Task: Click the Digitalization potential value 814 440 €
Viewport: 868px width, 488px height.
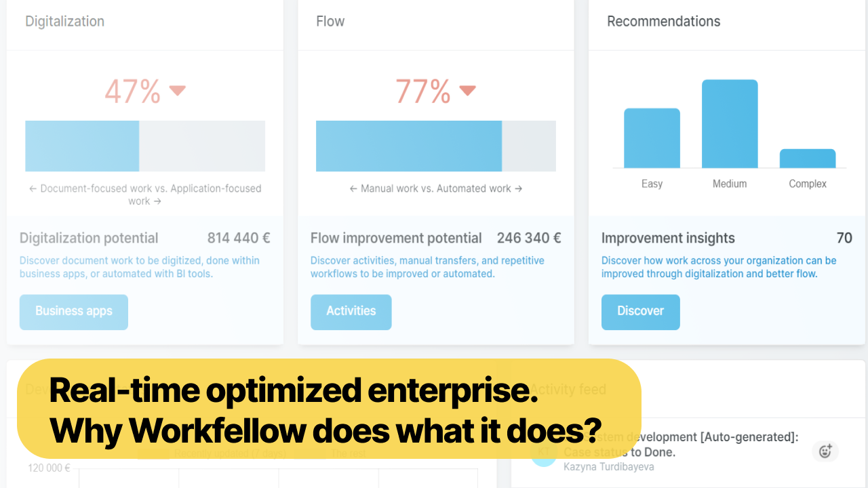Action: pyautogui.click(x=238, y=238)
